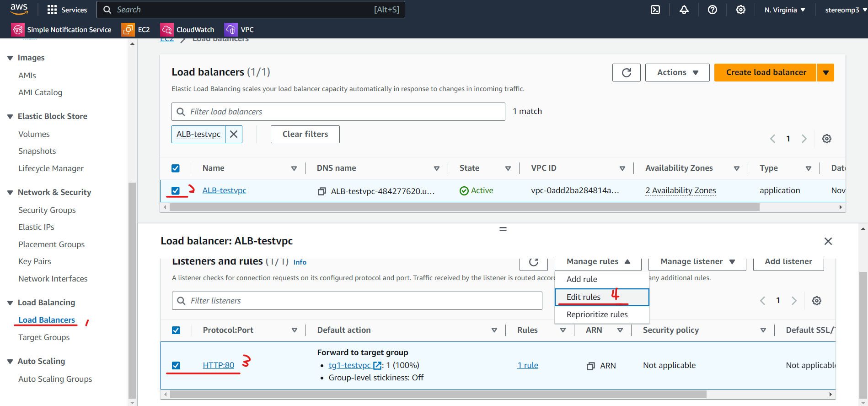The height and width of the screenshot is (406, 868).
Task: Open Target Groups in sidebar
Action: pos(44,337)
